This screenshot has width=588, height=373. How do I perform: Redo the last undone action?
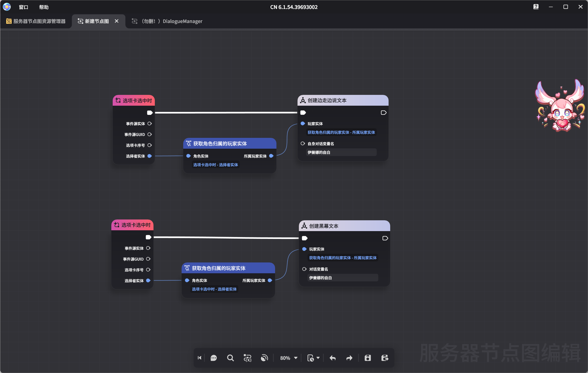click(349, 358)
